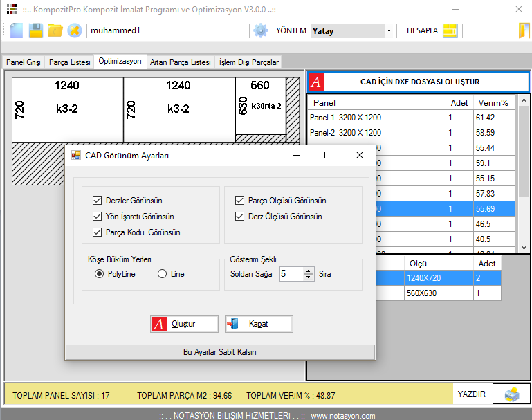This screenshot has height=420, width=532.
Task: Toggle Yön İşareti Görünsün checkbox
Action: pyautogui.click(x=97, y=217)
